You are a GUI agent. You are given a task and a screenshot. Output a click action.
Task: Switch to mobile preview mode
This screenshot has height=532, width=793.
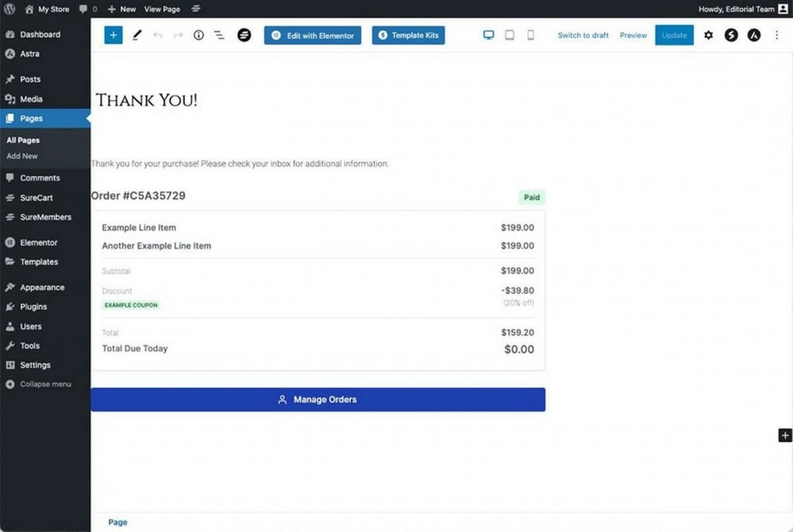[530, 35]
